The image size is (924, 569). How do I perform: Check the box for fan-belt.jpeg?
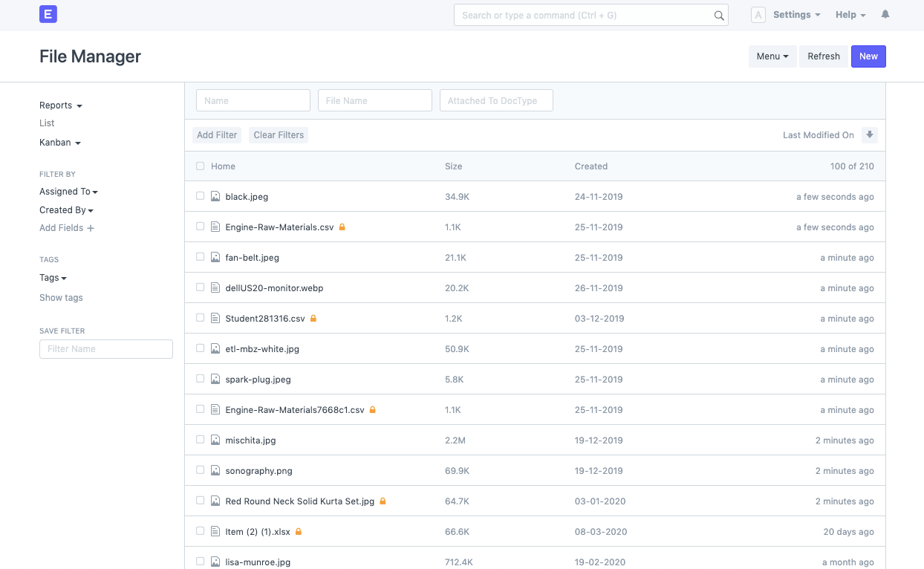click(x=200, y=257)
